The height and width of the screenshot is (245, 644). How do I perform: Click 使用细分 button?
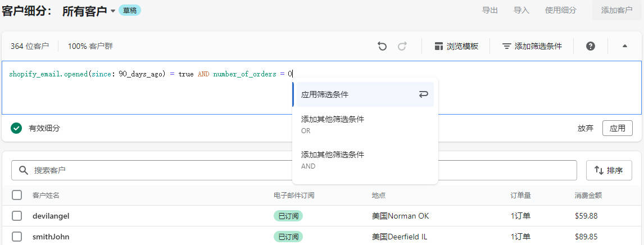561,10
